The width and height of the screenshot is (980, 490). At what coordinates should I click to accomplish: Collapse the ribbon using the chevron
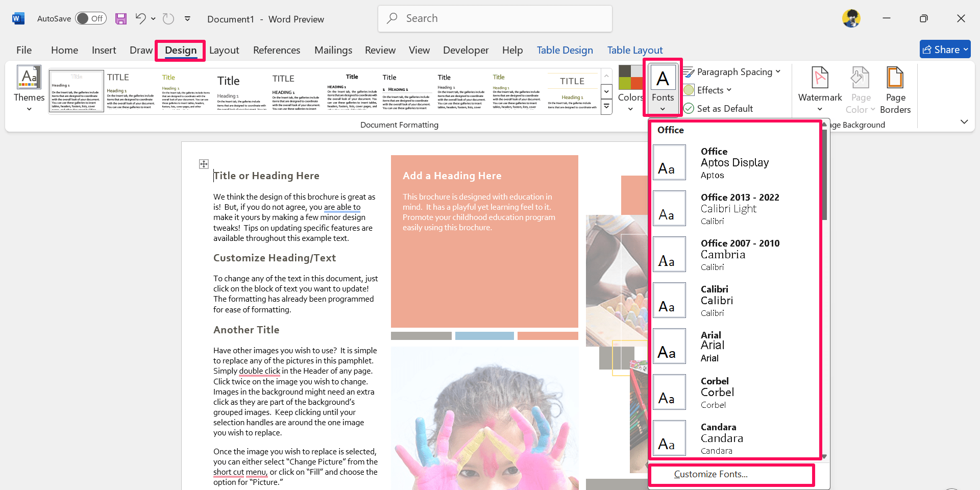click(964, 121)
